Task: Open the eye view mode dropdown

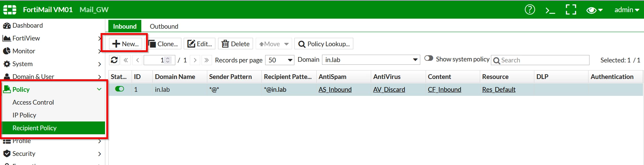Action: [594, 10]
